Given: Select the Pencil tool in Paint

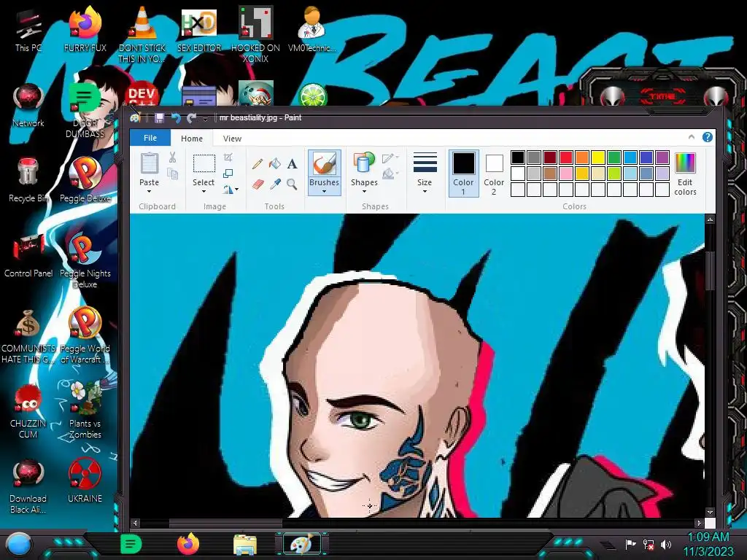Looking at the screenshot, I should coord(258,164).
